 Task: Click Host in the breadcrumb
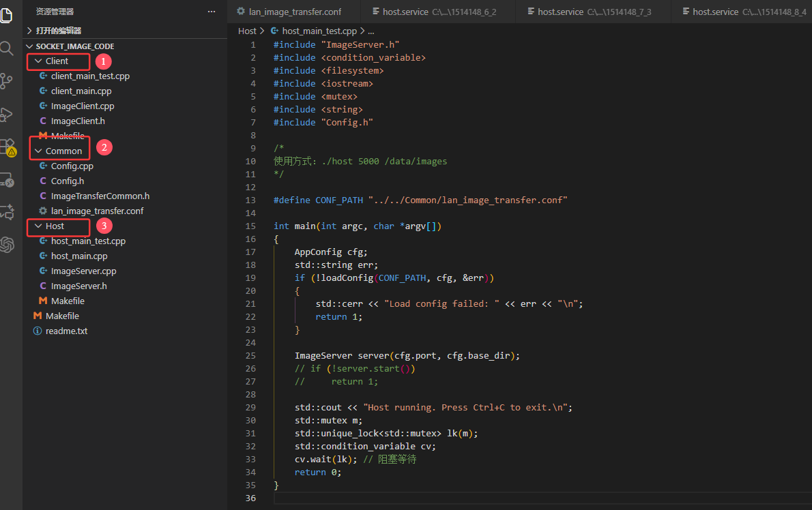247,31
